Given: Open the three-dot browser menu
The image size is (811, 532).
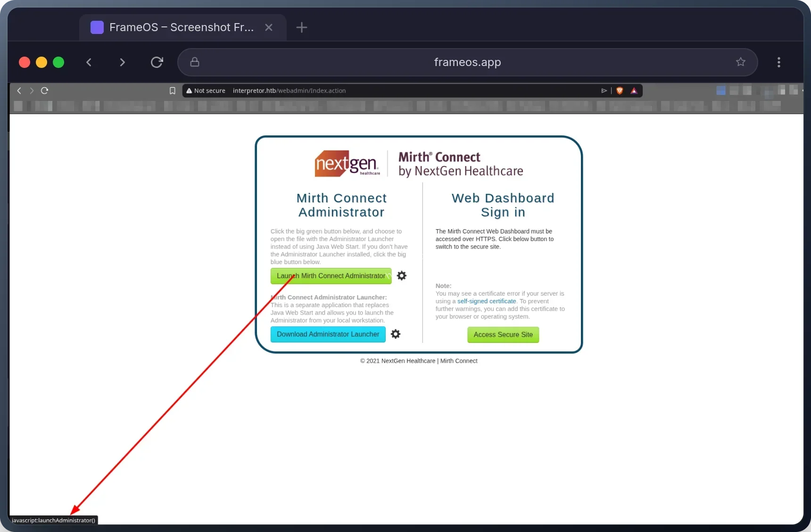Looking at the screenshot, I should tap(779, 62).
